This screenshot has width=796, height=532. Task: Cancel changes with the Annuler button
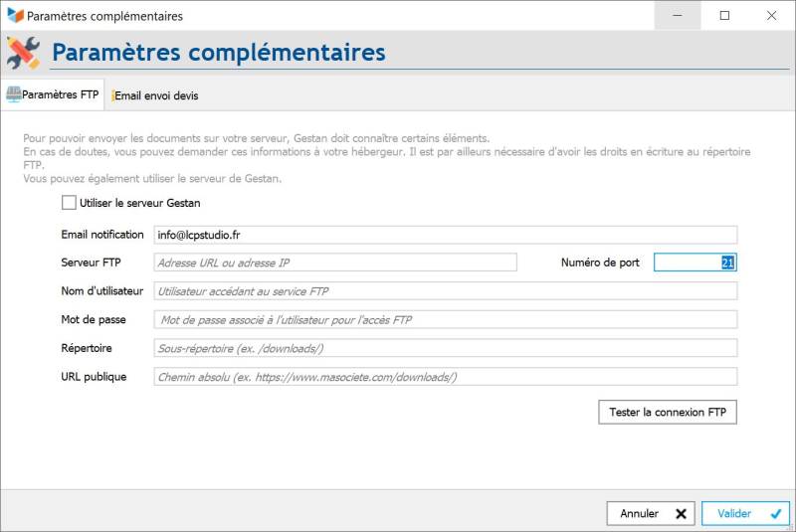(x=652, y=514)
